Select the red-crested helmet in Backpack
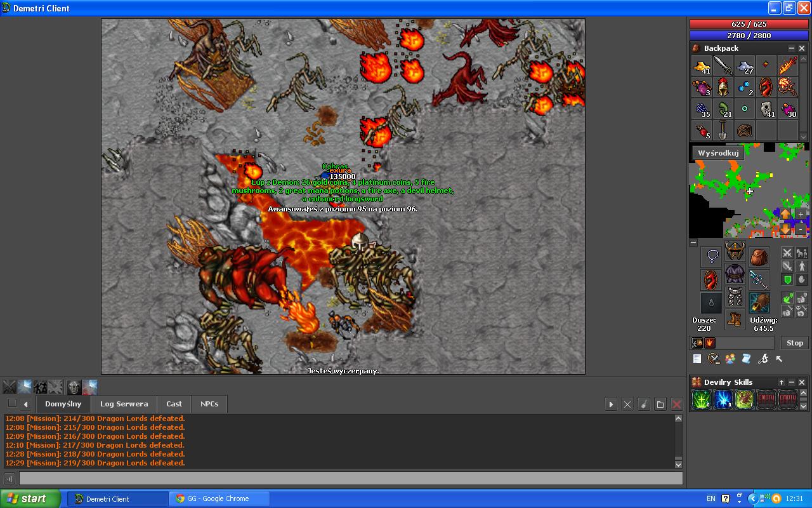The image size is (812, 508). pyautogui.click(x=723, y=87)
